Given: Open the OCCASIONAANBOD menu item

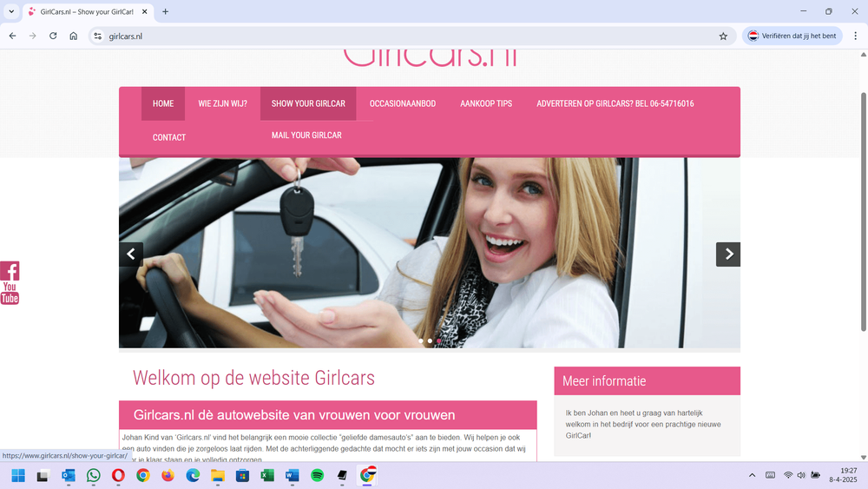Looking at the screenshot, I should point(403,103).
